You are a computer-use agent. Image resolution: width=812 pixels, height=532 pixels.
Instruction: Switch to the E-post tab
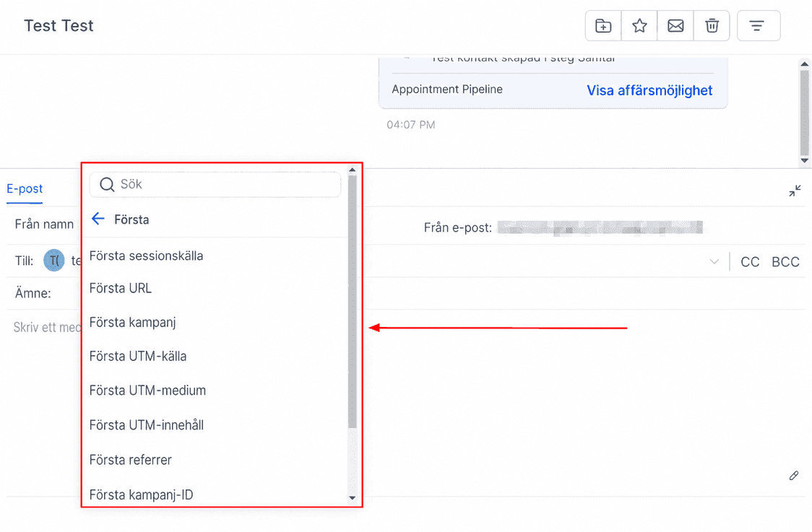tap(25, 189)
